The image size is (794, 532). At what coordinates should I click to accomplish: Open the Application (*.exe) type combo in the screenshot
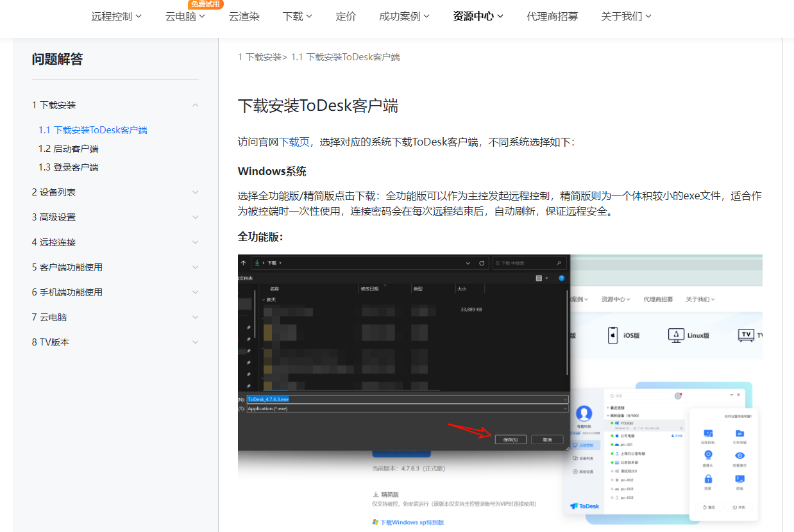[407, 408]
